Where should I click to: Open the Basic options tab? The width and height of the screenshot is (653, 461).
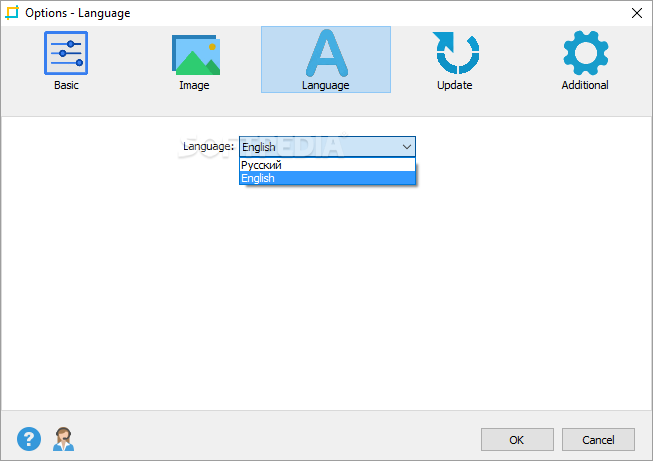point(66,60)
